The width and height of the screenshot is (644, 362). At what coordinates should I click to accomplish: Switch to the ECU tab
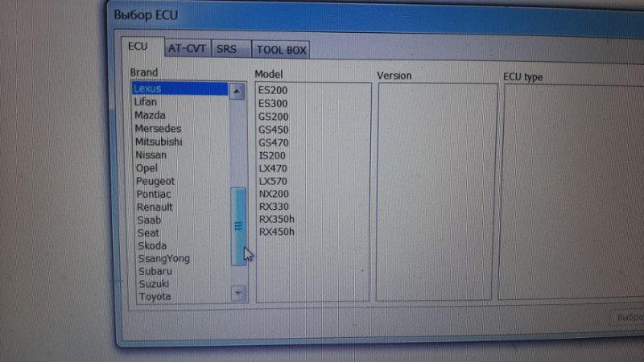tap(142, 47)
